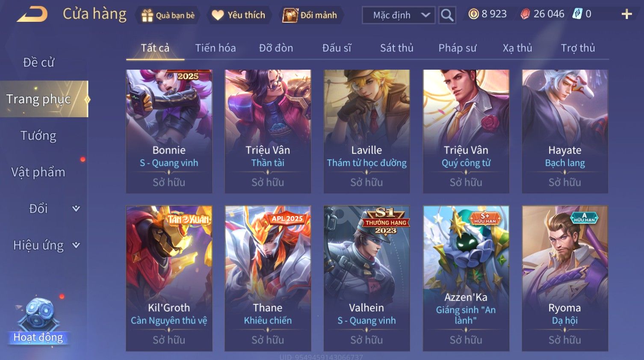
Task: Switch to the Sát thủ tab
Action: (x=397, y=48)
